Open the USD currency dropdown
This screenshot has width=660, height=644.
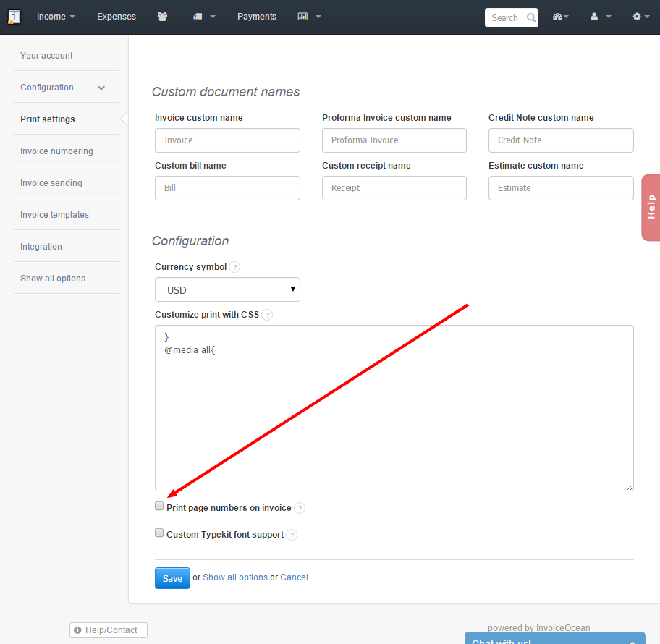[x=227, y=289]
